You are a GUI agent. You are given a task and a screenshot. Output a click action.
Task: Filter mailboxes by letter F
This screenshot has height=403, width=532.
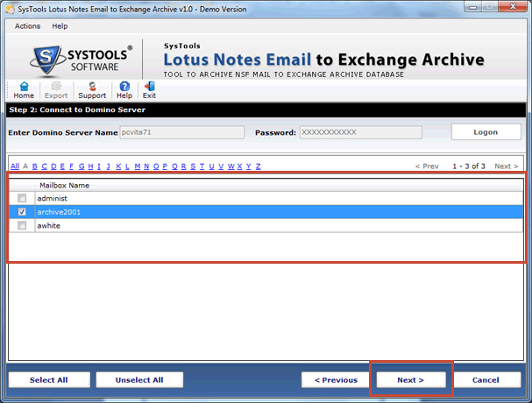[x=71, y=166]
